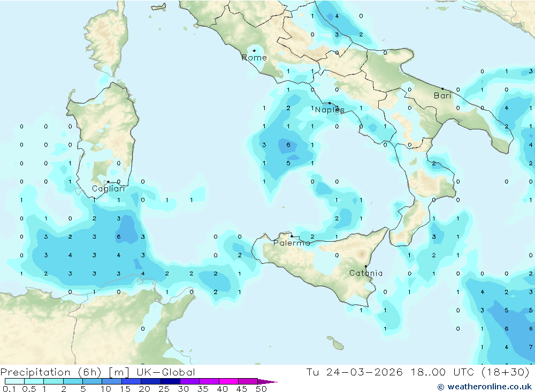Click the precipitation value '7' on the map
Screen dimensions: 535x392
(531, 347)
